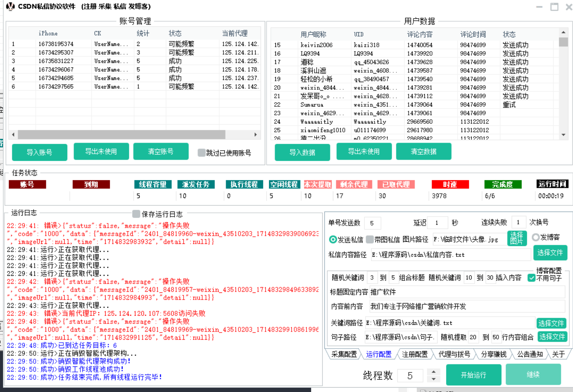Decrease 线程数 with the down arrow
Image resolution: width=573 pixels, height=392 pixels.
[433, 379]
